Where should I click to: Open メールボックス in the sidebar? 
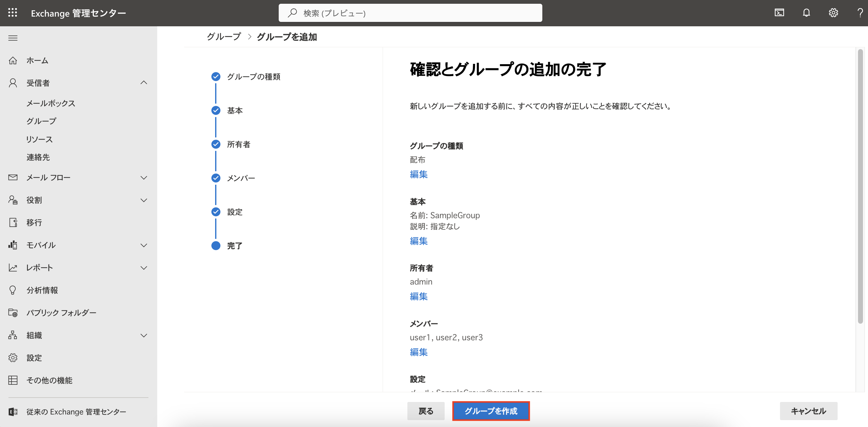coord(51,103)
